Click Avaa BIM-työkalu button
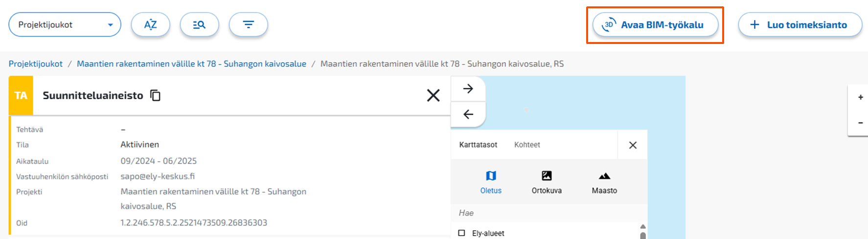868x239 pixels. 655,25
